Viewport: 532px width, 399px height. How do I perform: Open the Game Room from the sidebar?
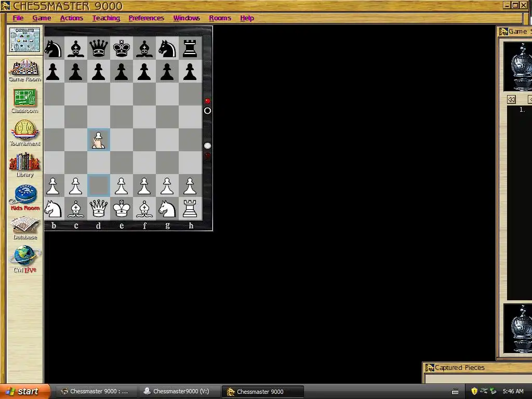point(25,71)
